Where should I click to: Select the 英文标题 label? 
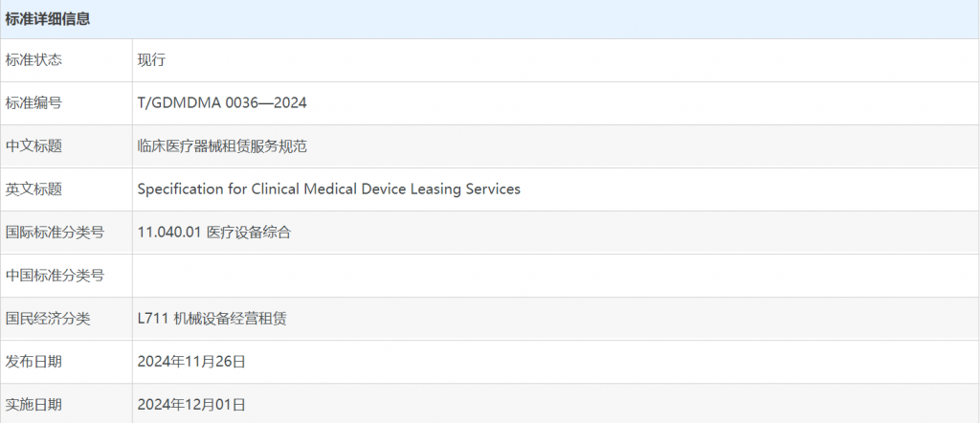33,189
